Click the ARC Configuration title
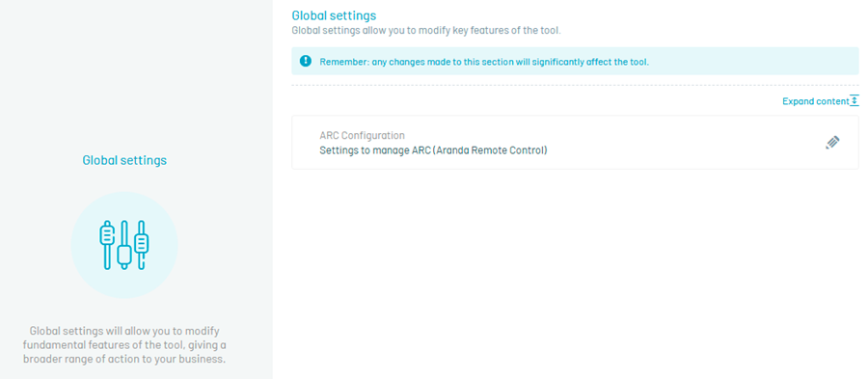 tap(362, 135)
